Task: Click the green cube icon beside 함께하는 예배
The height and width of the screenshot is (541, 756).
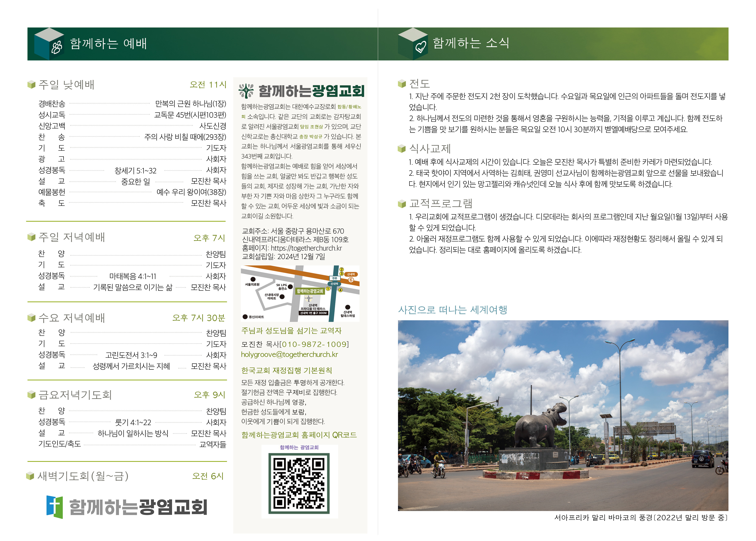Action: pos(49,44)
